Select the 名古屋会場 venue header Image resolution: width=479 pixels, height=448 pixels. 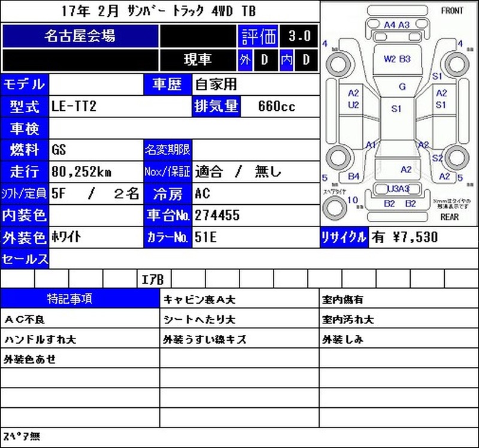pyautogui.click(x=80, y=36)
